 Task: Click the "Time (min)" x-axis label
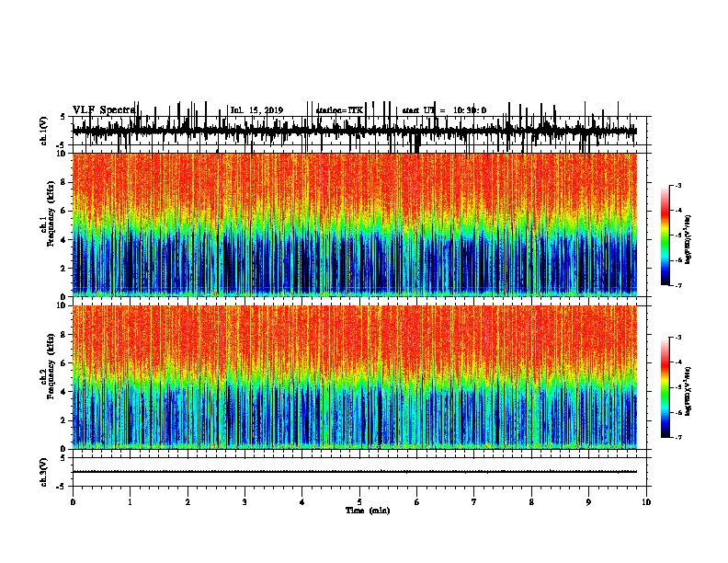click(368, 511)
